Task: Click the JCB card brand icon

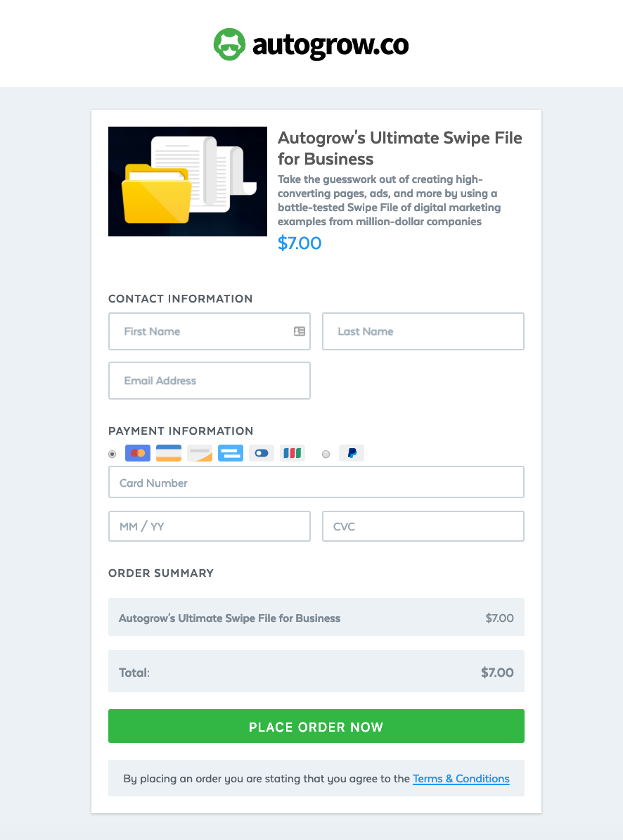Action: click(x=292, y=453)
